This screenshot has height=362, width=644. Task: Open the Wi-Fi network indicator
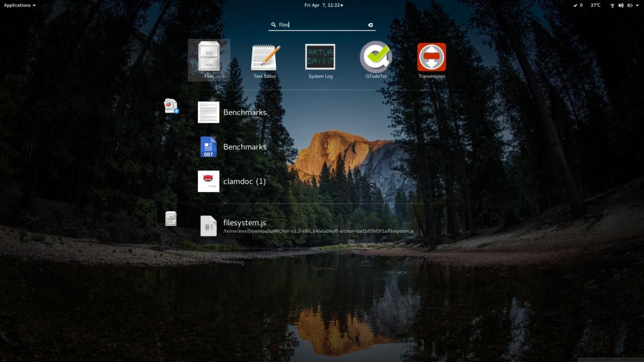pos(612,5)
